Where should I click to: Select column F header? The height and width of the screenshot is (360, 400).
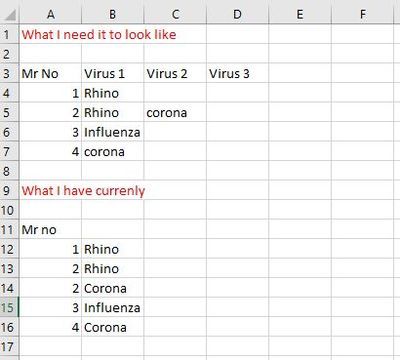[x=362, y=14]
